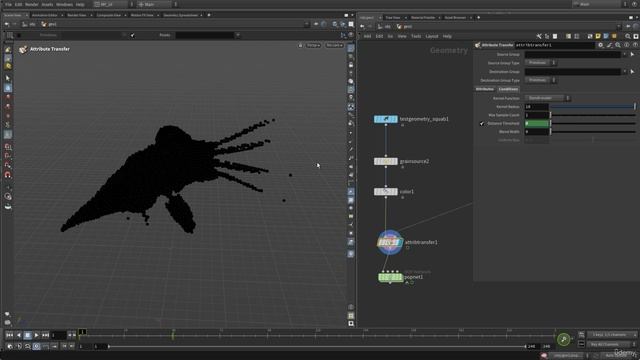Select the popnet1 node

click(391, 278)
